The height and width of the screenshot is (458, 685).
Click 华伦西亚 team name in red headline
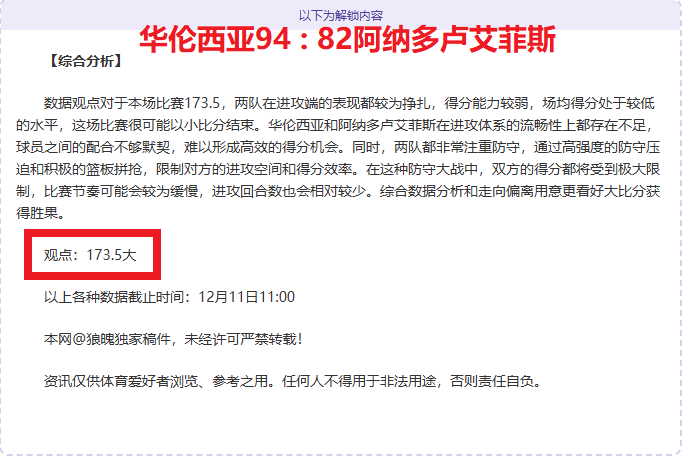(197, 39)
